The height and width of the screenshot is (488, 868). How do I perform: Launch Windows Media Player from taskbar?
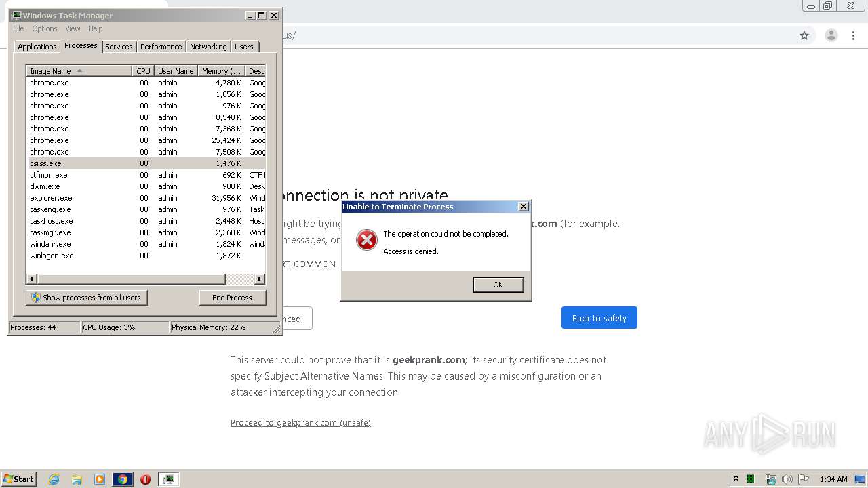tap(100, 479)
